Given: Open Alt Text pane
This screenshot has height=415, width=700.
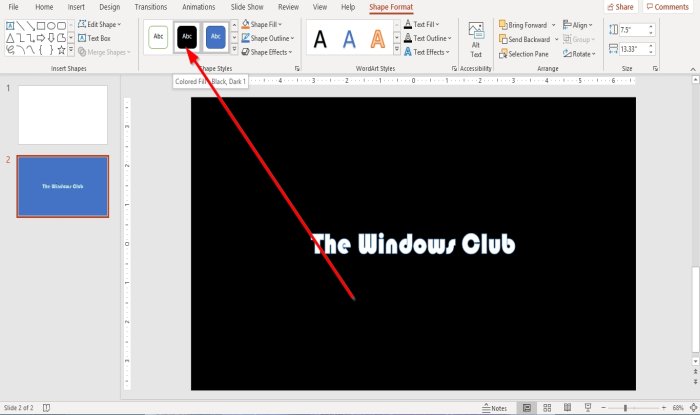Looking at the screenshot, I should (476, 40).
